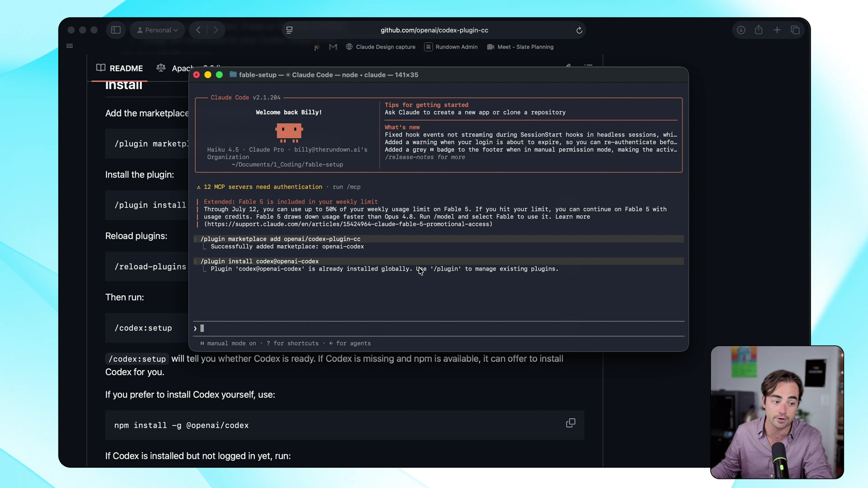This screenshot has width=868, height=488.
Task: Switch to the README tab on GitHub
Action: pos(120,68)
